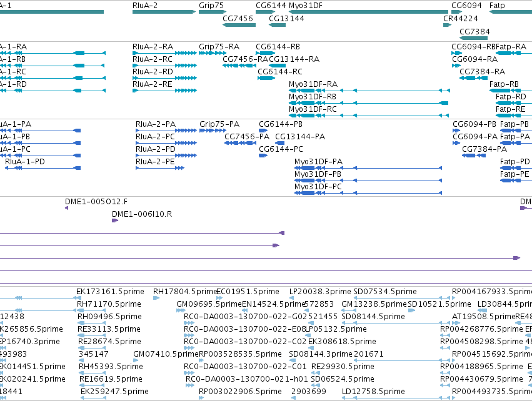Open transcript Fatp-RB

point(504,84)
